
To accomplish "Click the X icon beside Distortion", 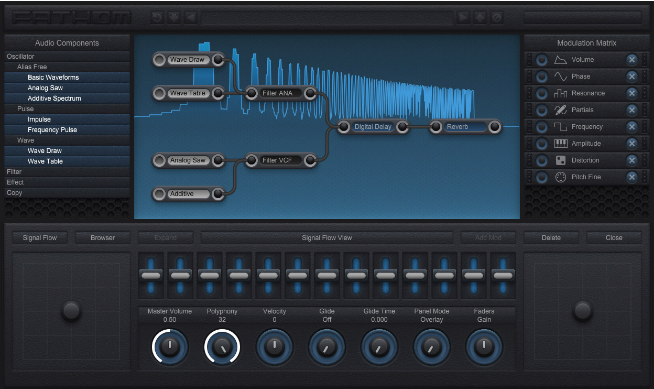I will click(x=632, y=160).
